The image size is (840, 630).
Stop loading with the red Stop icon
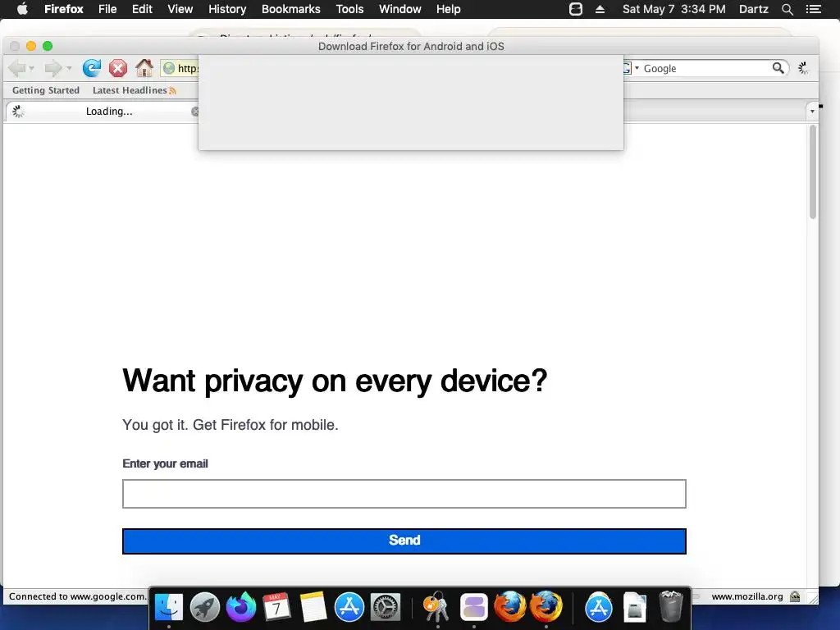(x=118, y=68)
